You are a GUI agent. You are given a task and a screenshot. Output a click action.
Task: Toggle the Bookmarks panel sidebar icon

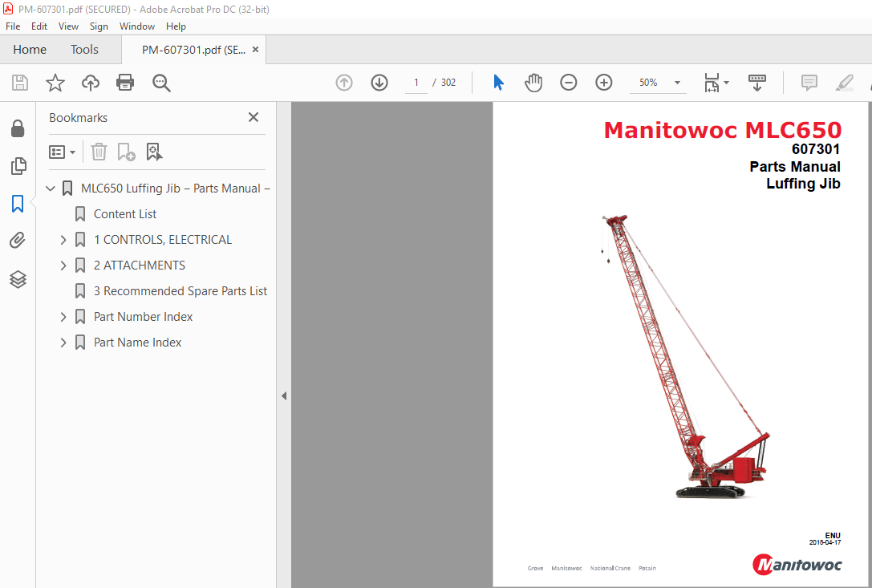click(x=18, y=204)
